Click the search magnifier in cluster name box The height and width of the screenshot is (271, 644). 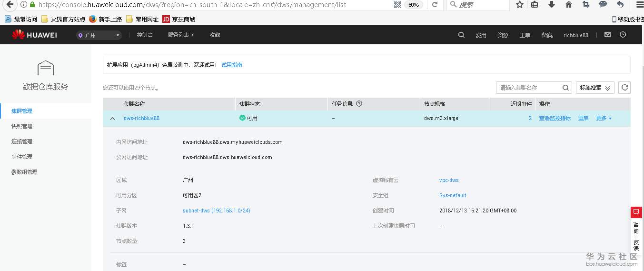566,88
